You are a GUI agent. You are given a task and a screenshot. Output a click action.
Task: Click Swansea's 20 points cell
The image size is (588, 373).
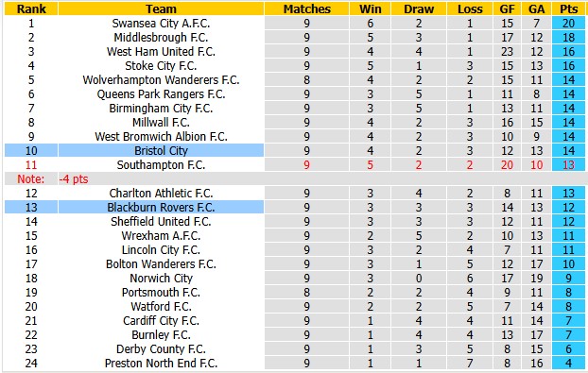pyautogui.click(x=568, y=24)
